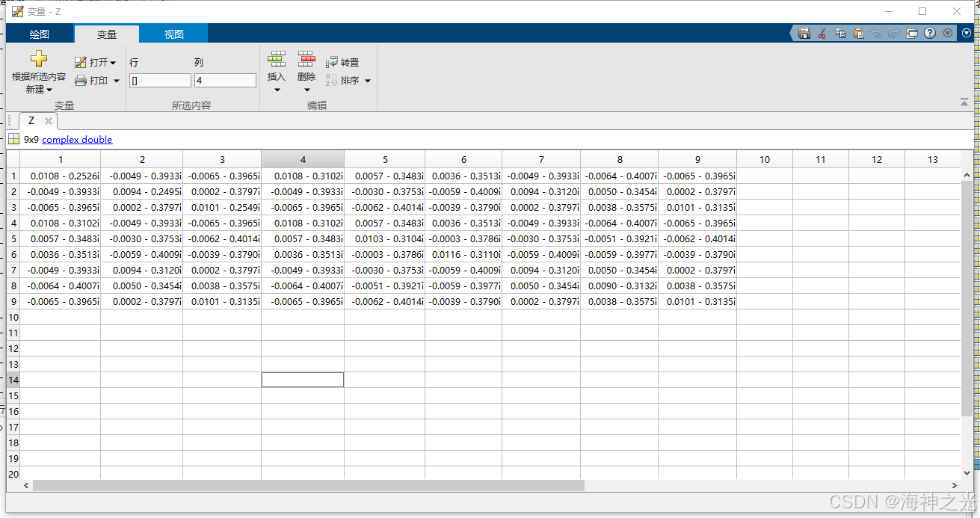Expand the 打开 dropdown arrow
Screen dimensions: 980x518
coord(113,63)
